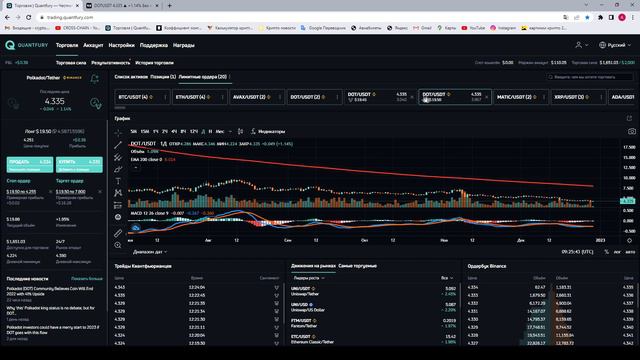Remove the stop order with X
Image resolution: width=640 pixels, height=360 pixels.
tap(51, 191)
